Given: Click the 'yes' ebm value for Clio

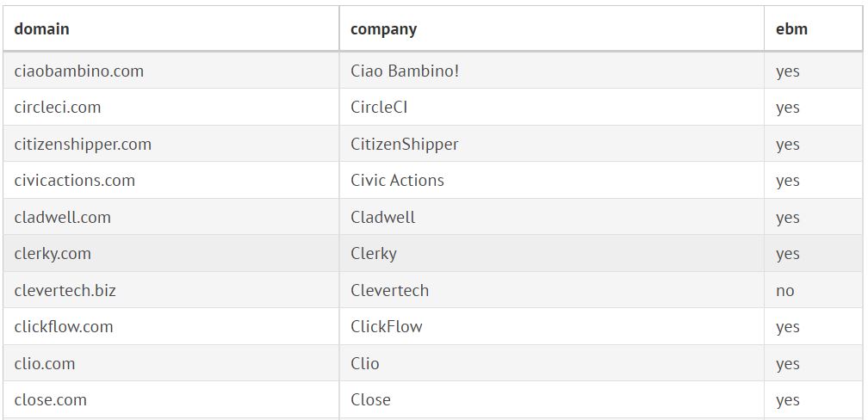Looking at the screenshot, I should click(x=787, y=364).
